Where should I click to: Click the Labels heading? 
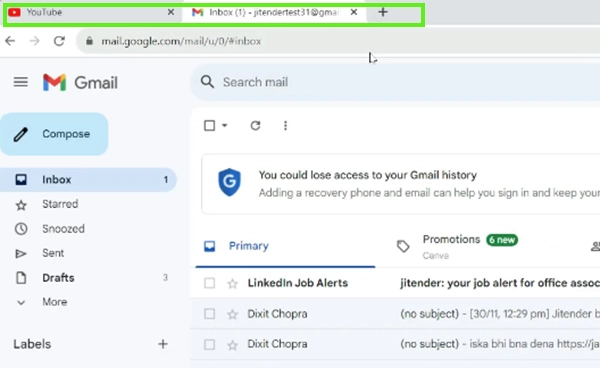[x=32, y=344]
